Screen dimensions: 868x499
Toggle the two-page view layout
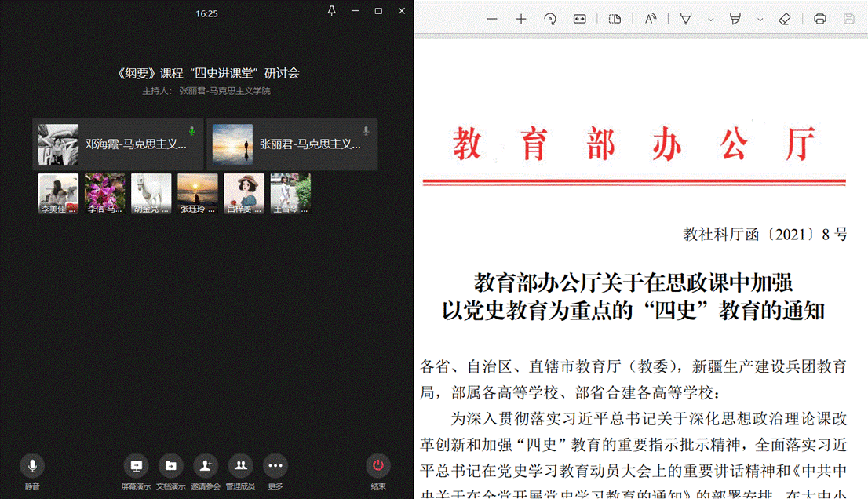(615, 19)
